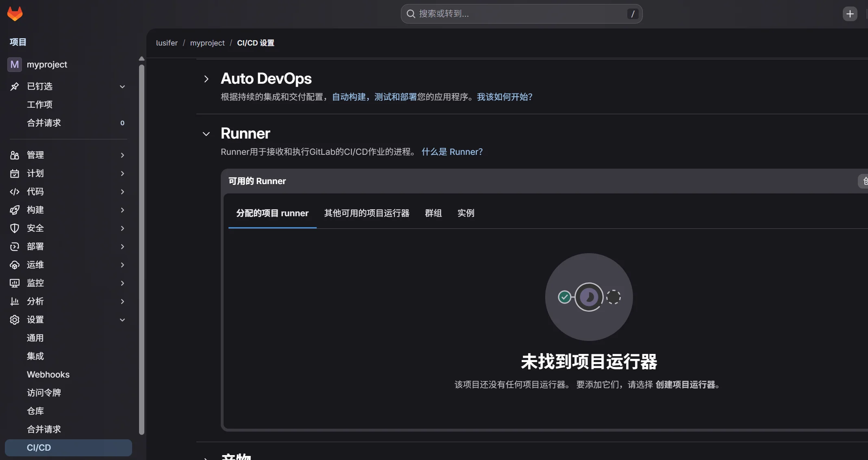Click the 分析 chart icon
868x460 pixels.
pyautogui.click(x=15, y=301)
